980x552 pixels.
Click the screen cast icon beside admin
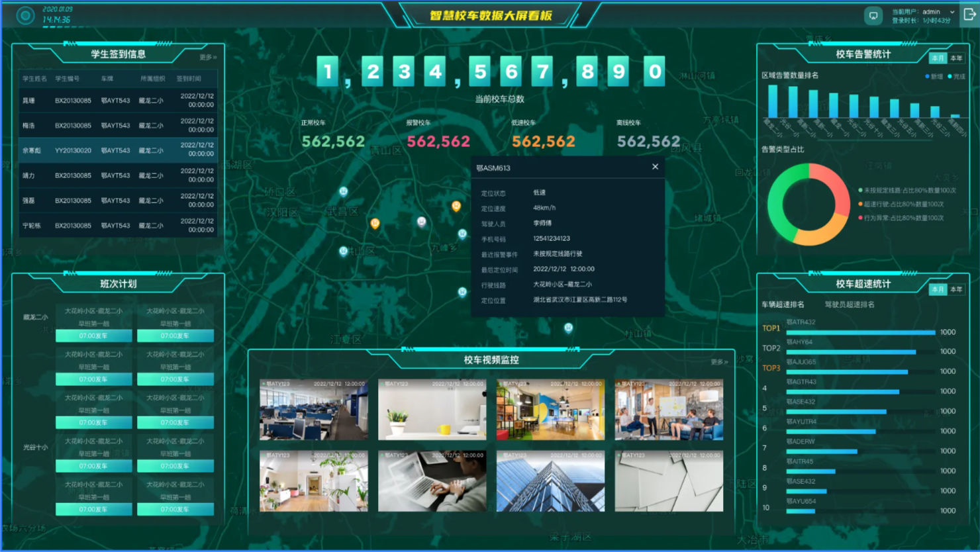click(x=873, y=16)
